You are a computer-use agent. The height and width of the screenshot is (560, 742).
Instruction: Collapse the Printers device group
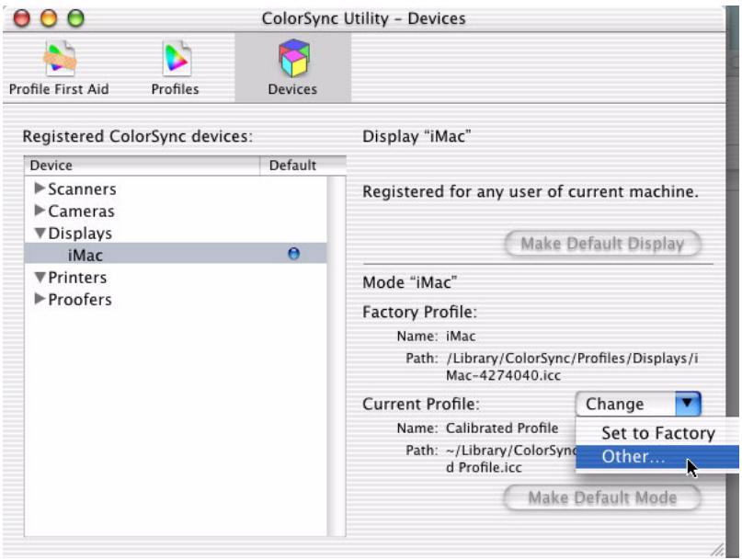pos(40,278)
